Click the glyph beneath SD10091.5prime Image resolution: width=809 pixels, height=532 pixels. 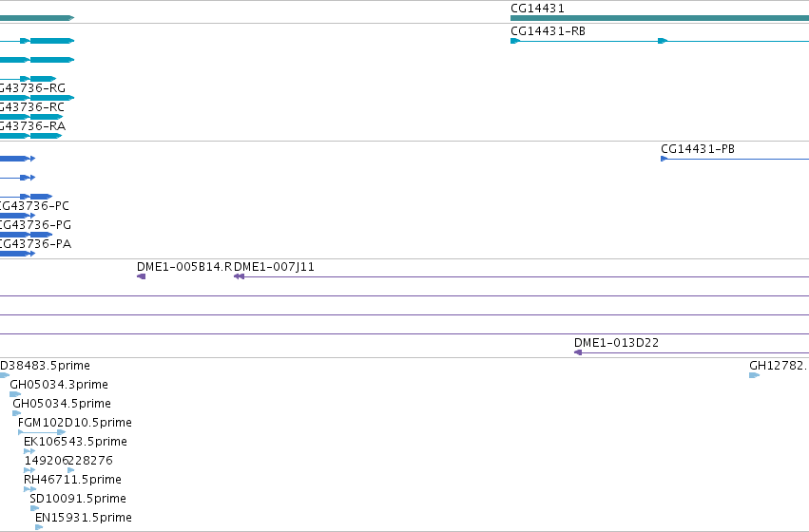[34, 508]
